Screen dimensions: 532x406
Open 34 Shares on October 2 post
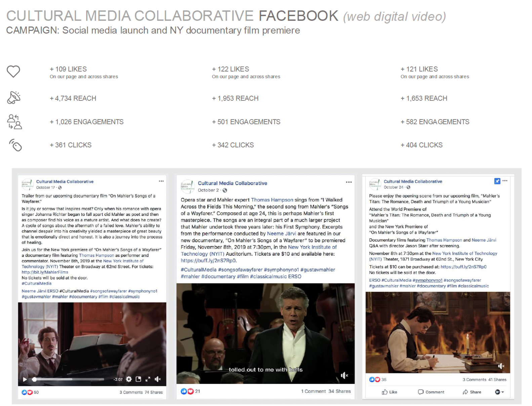(339, 391)
